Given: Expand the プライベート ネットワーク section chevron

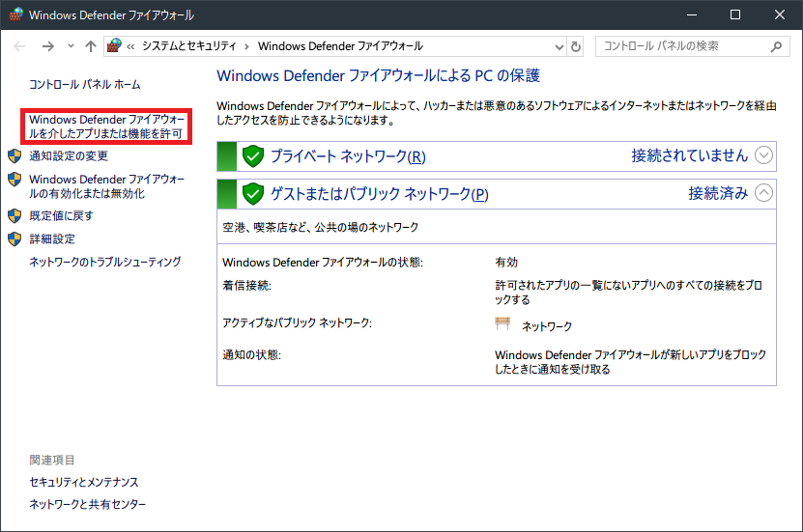Looking at the screenshot, I should pos(763,155).
